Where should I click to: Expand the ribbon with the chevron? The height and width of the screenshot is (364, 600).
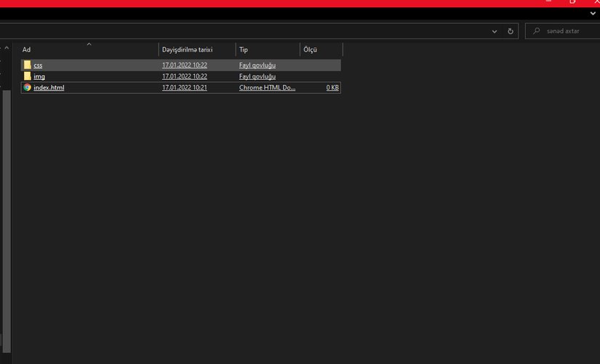pyautogui.click(x=592, y=13)
